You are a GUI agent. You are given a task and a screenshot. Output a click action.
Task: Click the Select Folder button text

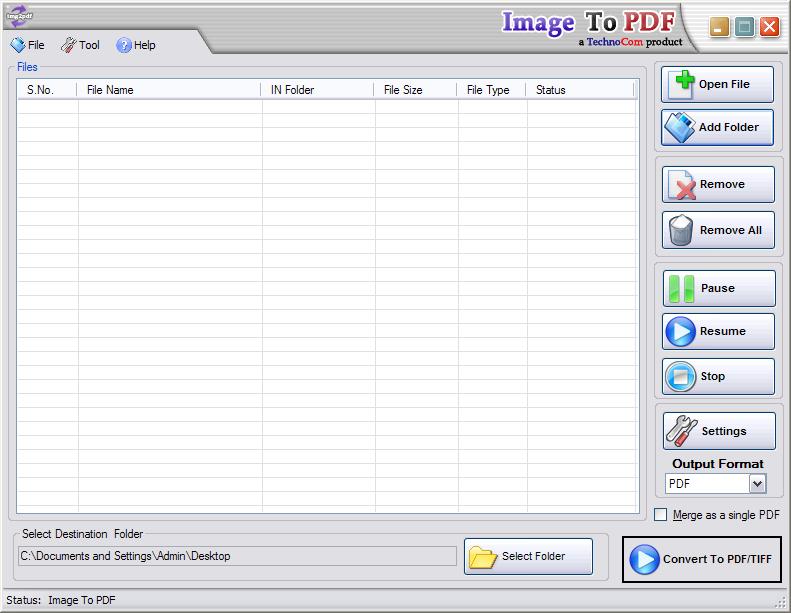[533, 556]
